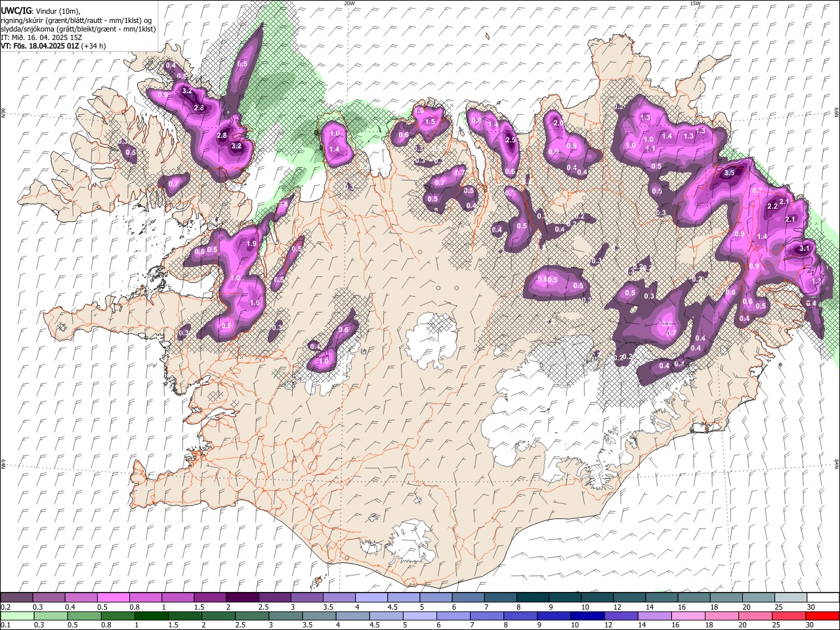Click the 1.1 snowfall value on the map
This screenshot has height=630, width=840.
tap(651, 149)
